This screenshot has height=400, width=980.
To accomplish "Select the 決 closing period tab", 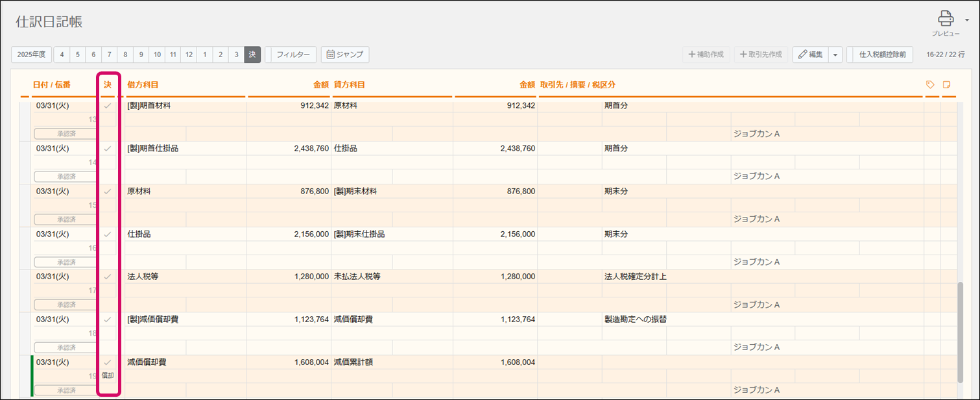I will (252, 55).
